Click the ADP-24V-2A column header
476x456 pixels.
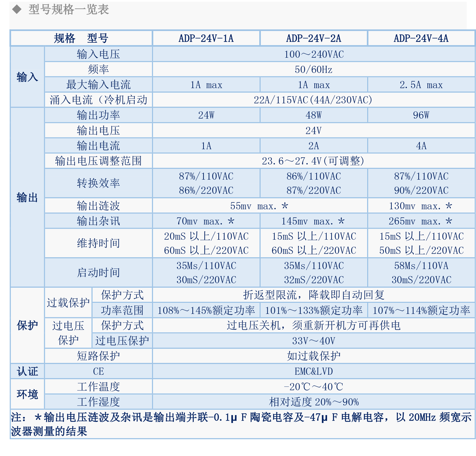[314, 38]
